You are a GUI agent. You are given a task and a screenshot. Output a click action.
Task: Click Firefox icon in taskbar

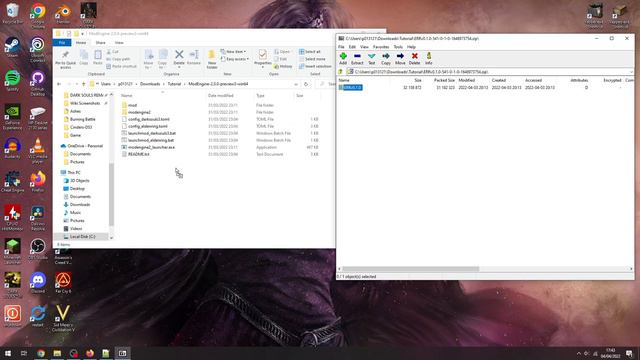point(90,353)
